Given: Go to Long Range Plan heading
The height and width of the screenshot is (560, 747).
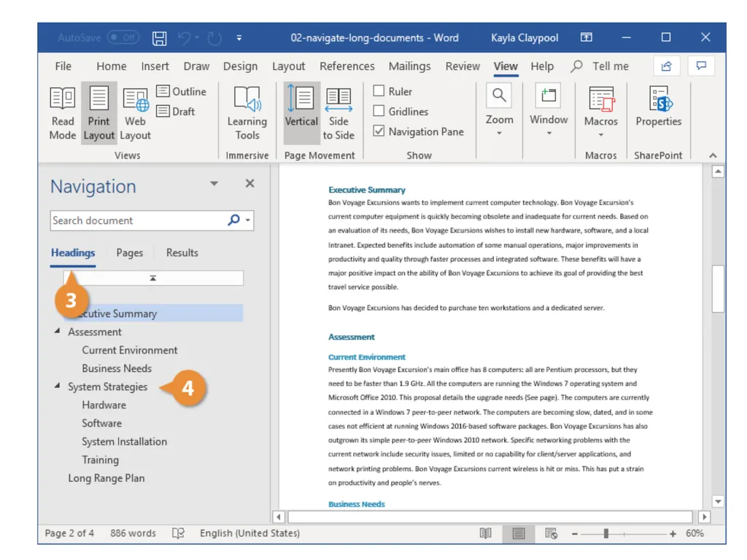Looking at the screenshot, I should pos(107,478).
